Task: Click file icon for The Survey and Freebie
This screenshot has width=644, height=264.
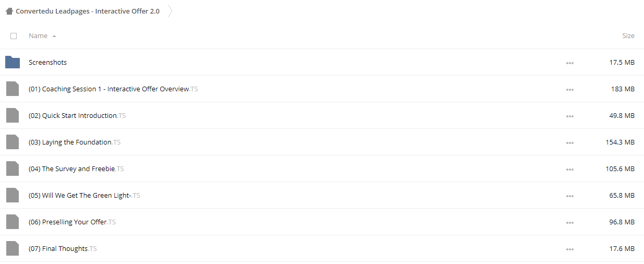Action: [13, 169]
